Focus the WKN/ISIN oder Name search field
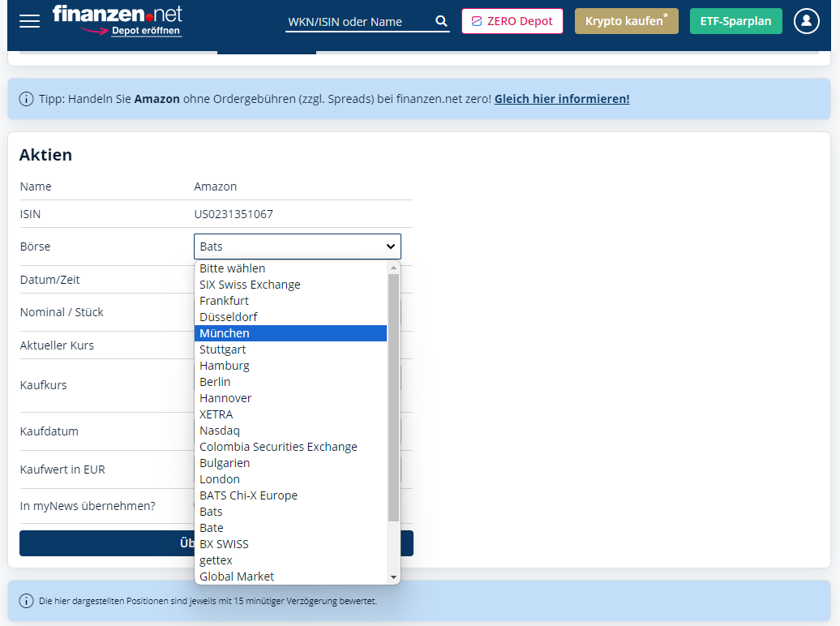This screenshot has width=840, height=626. 359,21
